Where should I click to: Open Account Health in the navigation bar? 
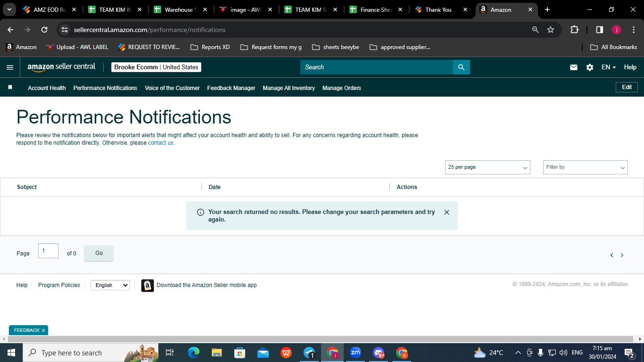point(47,88)
